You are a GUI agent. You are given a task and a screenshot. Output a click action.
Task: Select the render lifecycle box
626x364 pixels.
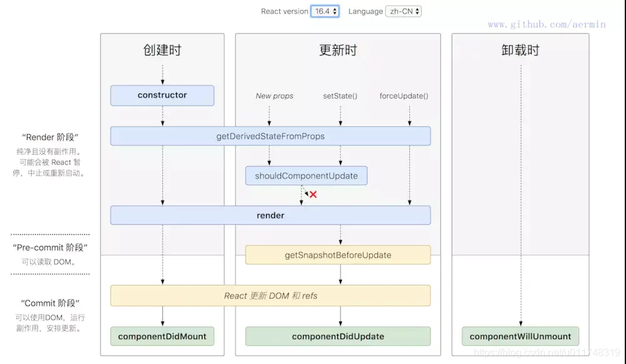[x=271, y=215]
